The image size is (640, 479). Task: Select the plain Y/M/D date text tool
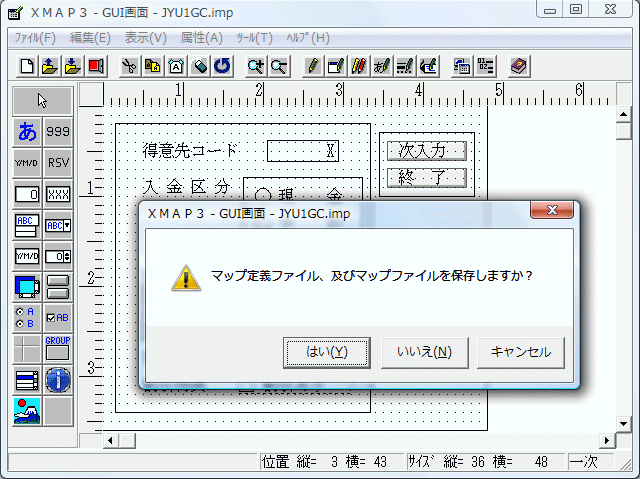click(27, 163)
